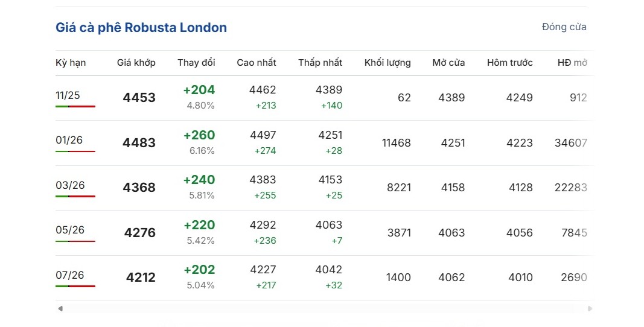The width and height of the screenshot is (644, 327).
Task: Select the 'Giá khớp' column header
Action: click(x=136, y=63)
